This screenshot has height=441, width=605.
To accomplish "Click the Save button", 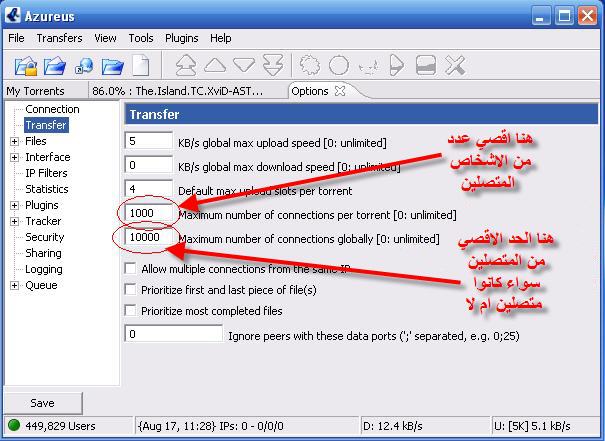I will [42, 403].
